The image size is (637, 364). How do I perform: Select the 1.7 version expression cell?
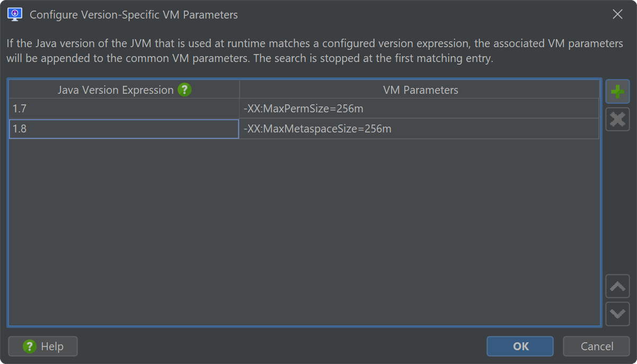[124, 109]
